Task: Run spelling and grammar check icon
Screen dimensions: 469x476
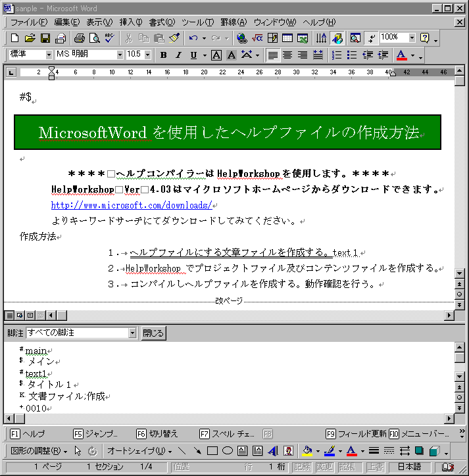Action: [x=109, y=38]
